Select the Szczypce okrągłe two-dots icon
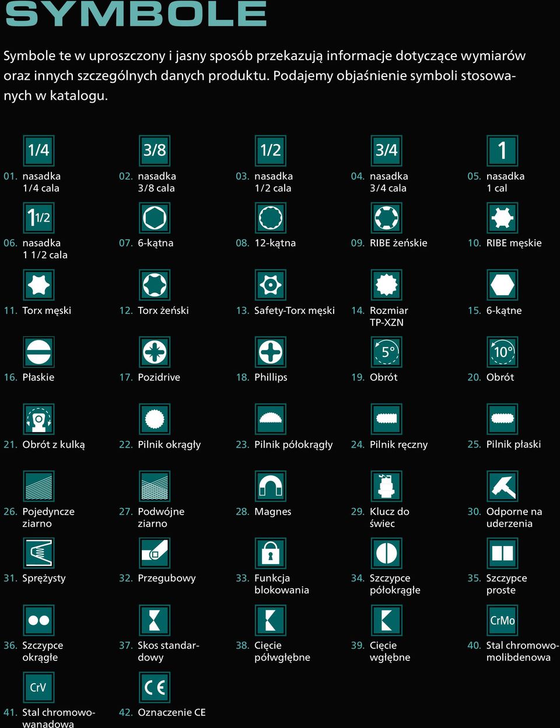The image size is (560, 728). pos(38,620)
